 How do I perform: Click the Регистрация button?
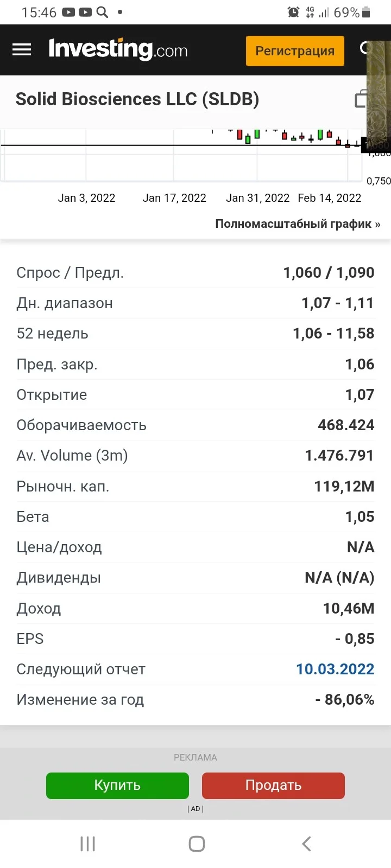295,51
